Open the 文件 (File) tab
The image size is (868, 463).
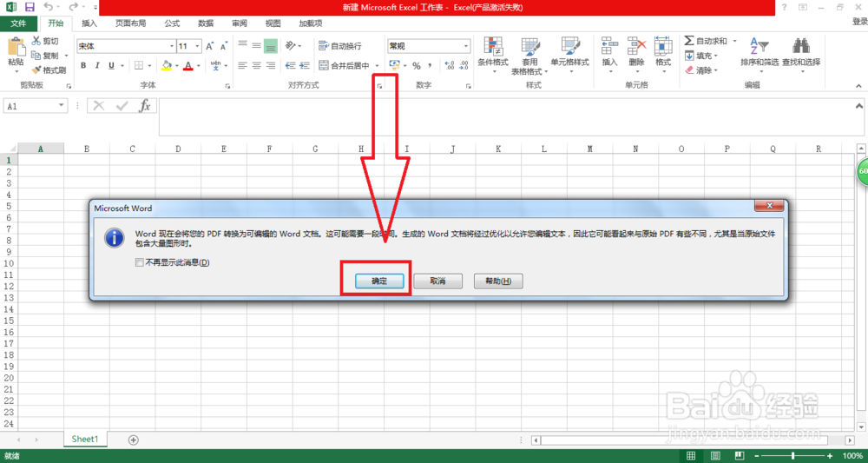(x=19, y=23)
